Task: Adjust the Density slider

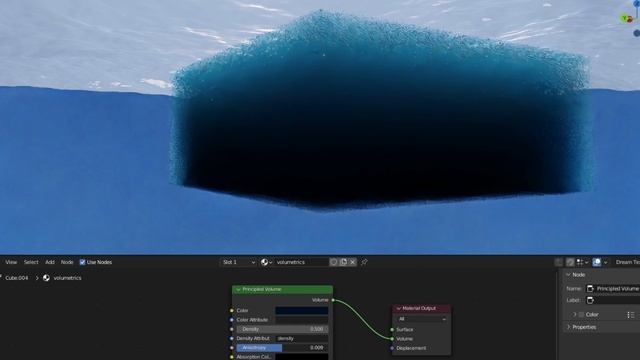Action: click(x=282, y=329)
